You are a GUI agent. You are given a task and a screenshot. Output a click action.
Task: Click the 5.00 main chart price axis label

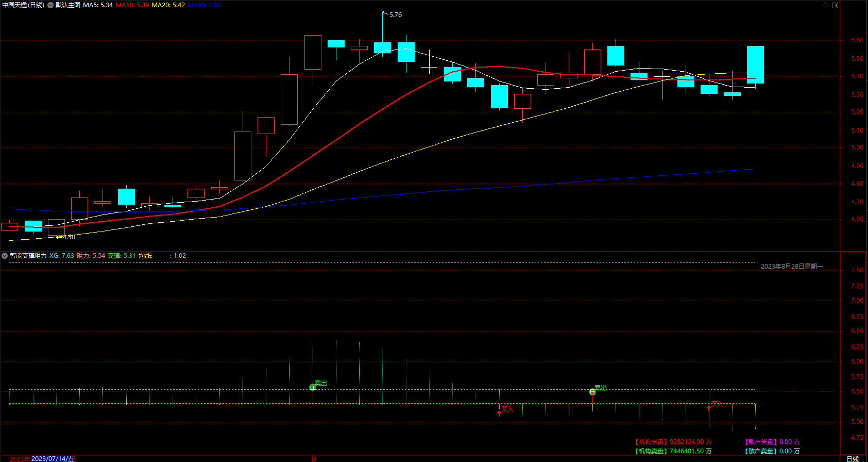[857, 147]
